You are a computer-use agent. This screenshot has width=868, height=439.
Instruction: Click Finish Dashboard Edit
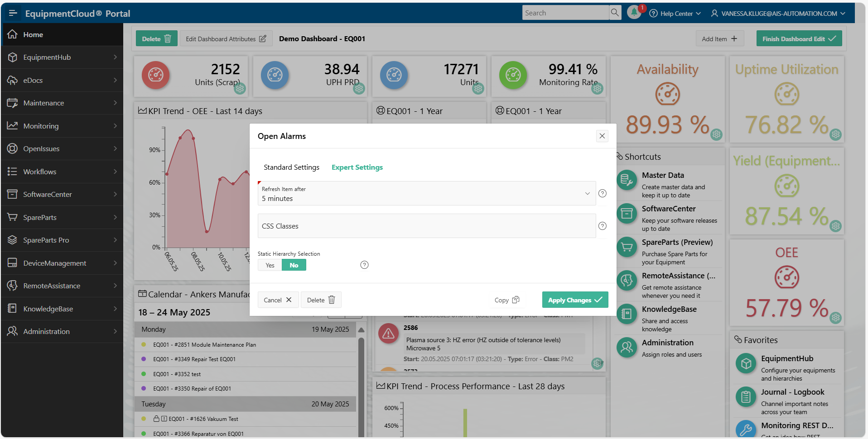(x=799, y=38)
